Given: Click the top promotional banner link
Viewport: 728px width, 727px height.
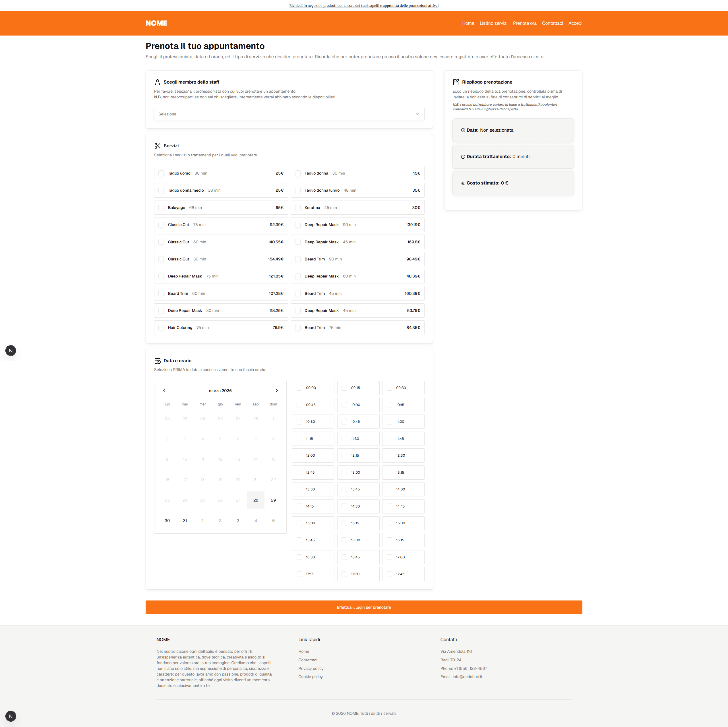Looking at the screenshot, I should pyautogui.click(x=364, y=6).
